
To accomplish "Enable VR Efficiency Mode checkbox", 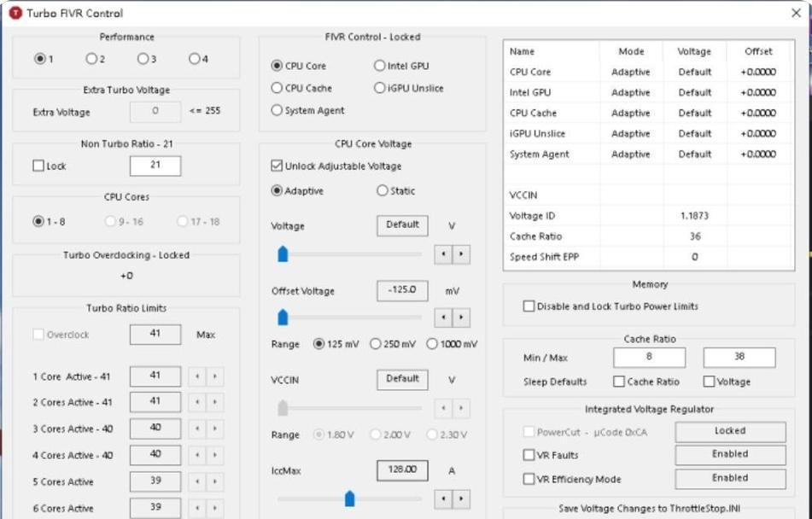I will [x=529, y=479].
